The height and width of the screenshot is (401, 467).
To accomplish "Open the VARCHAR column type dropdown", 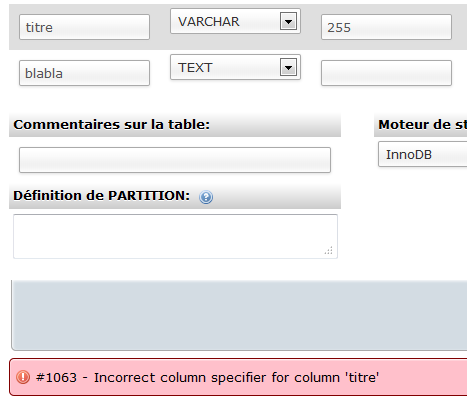I will tap(235, 21).
